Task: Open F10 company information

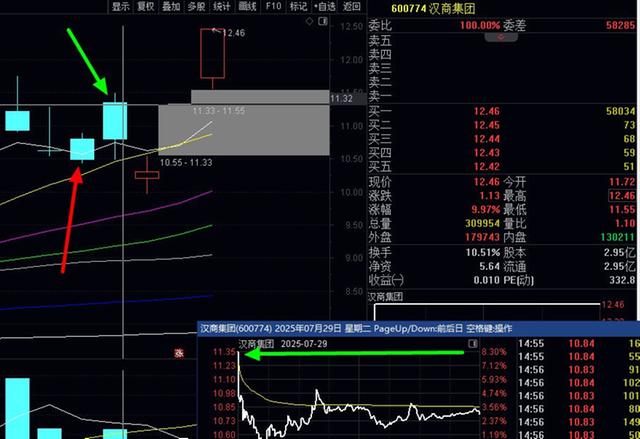Action: [273, 6]
